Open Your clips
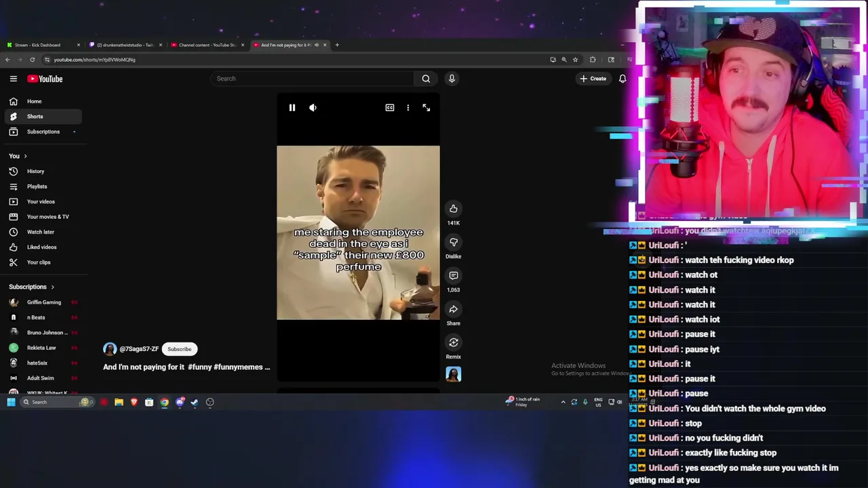 coord(43,262)
